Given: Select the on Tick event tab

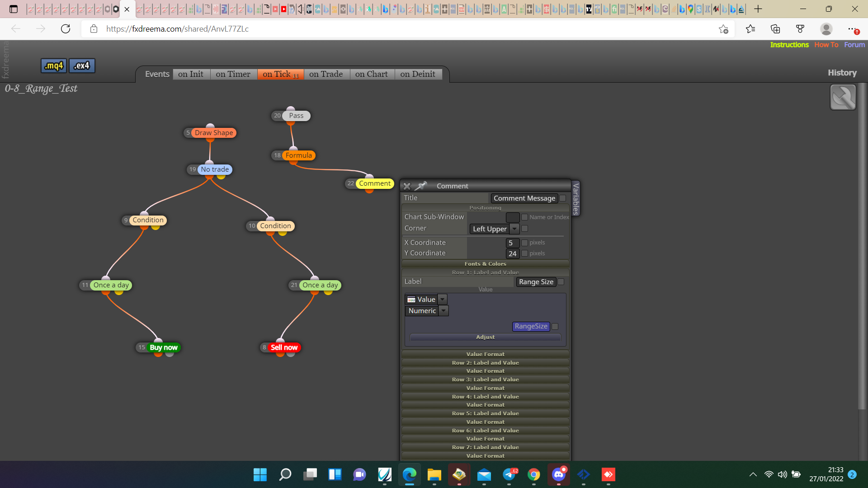Looking at the screenshot, I should [x=280, y=74].
